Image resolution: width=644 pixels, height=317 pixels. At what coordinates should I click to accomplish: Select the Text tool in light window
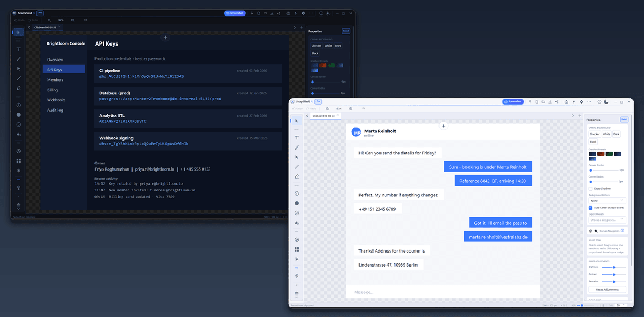296,138
